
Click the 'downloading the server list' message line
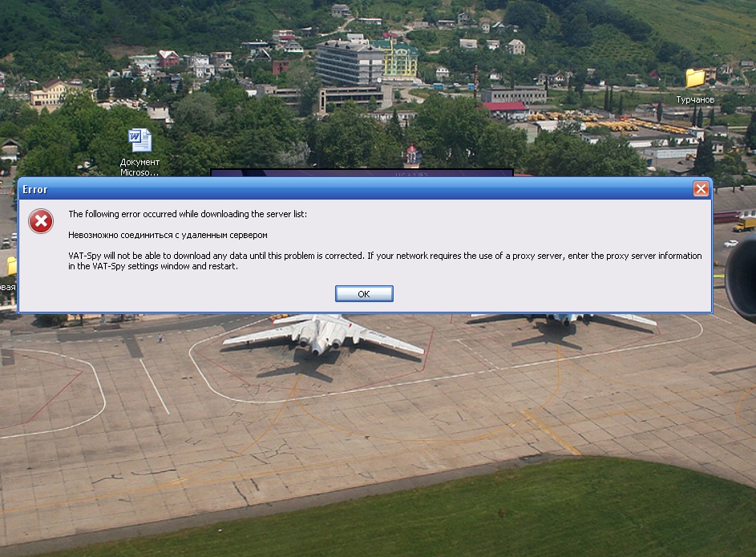188,214
